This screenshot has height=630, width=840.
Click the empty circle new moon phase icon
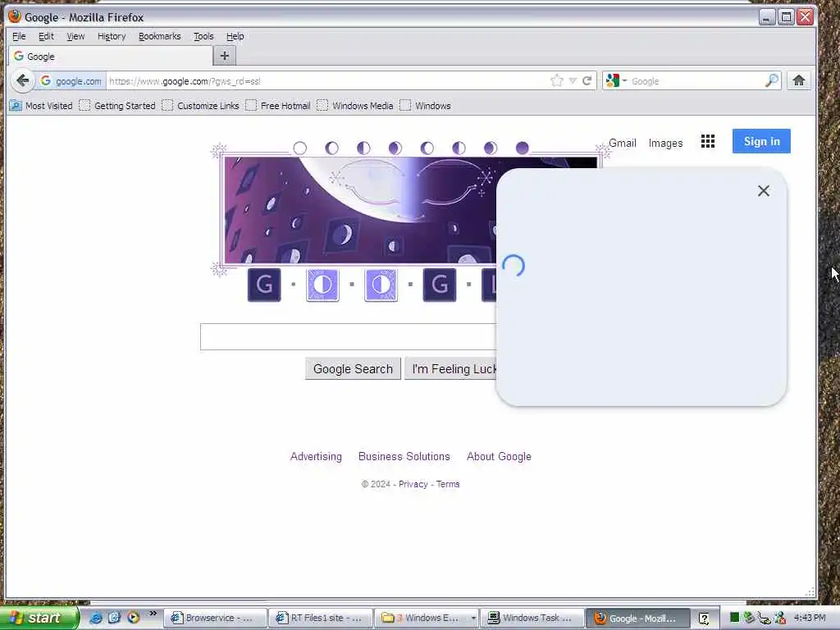point(300,148)
